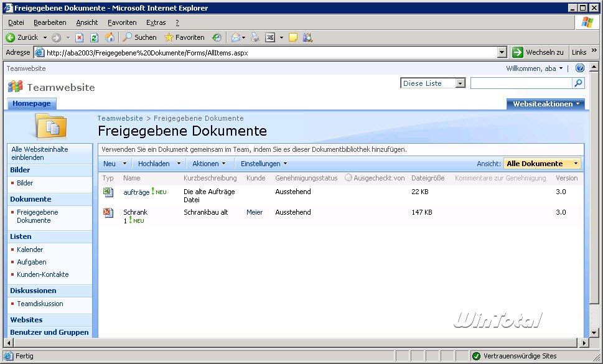Image resolution: width=603 pixels, height=364 pixels.
Task: Stop page loading with the Stop icon
Action: pos(80,37)
